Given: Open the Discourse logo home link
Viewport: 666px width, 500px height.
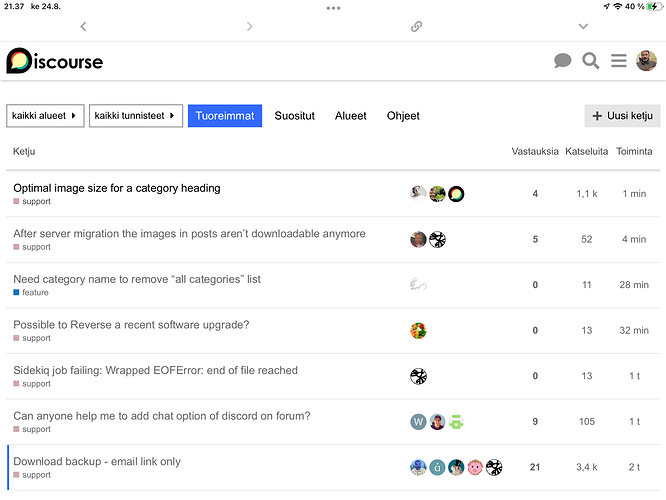Looking at the screenshot, I should coord(55,61).
